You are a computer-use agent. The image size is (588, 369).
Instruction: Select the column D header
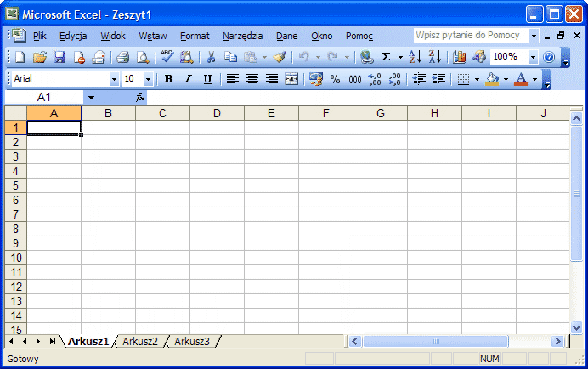(217, 113)
